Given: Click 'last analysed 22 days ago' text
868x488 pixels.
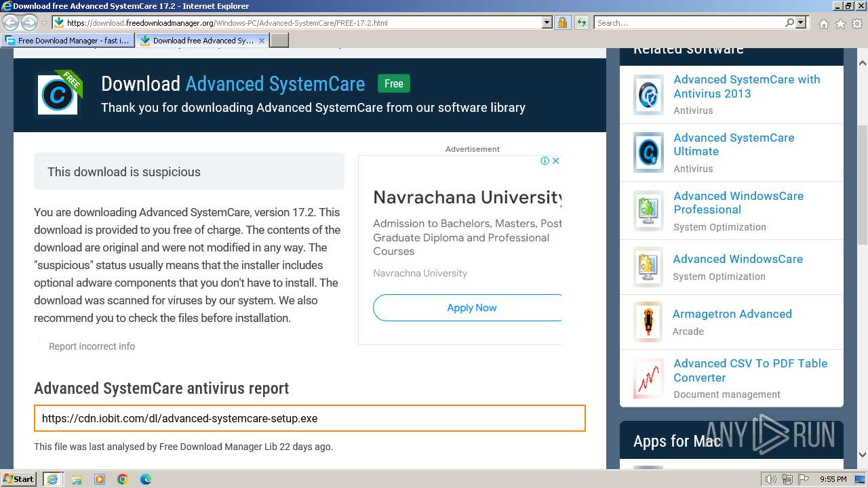Looking at the screenshot, I should [183, 447].
